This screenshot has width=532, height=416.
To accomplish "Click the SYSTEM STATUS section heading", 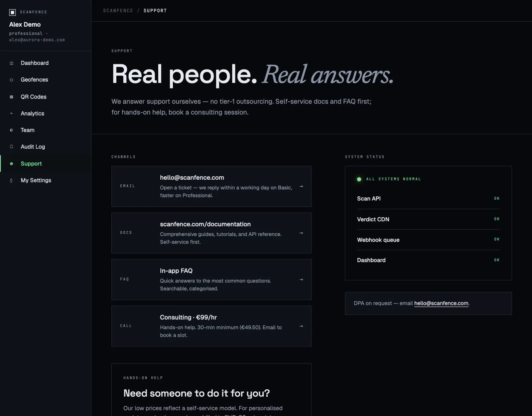I will click(x=365, y=157).
